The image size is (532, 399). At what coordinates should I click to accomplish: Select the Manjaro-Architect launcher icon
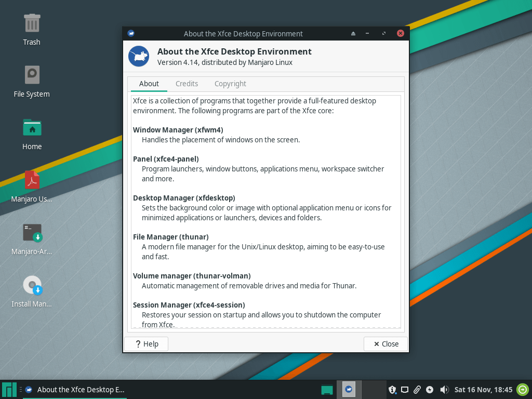[32, 233]
